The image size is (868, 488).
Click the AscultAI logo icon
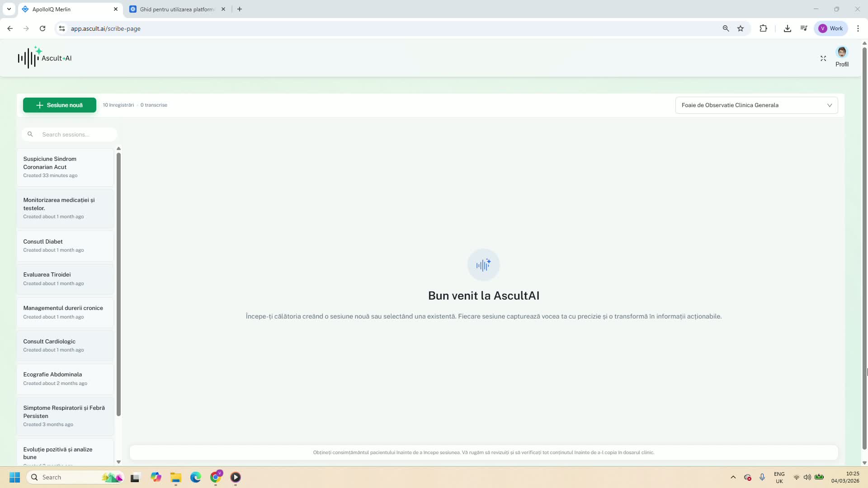[29, 57]
